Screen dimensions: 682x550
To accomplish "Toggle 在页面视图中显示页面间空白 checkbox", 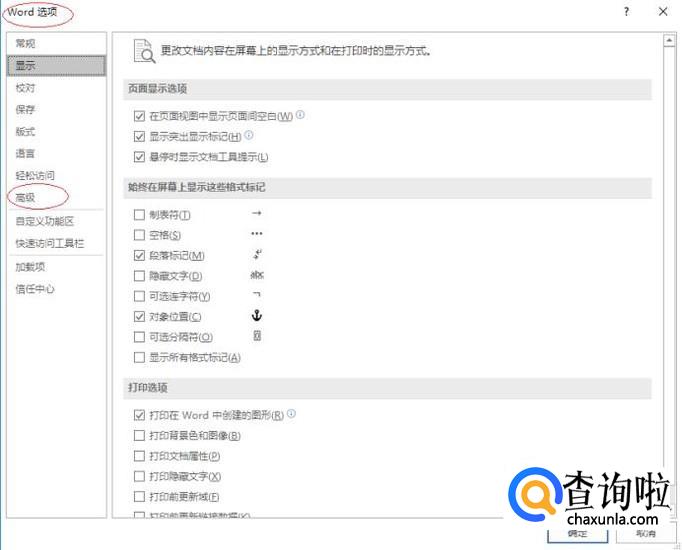I will click(x=139, y=116).
